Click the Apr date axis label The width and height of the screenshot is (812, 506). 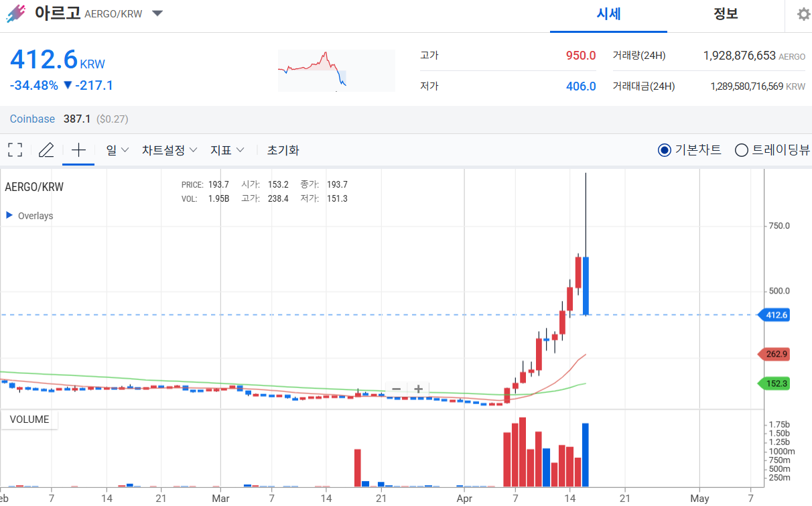(x=464, y=499)
